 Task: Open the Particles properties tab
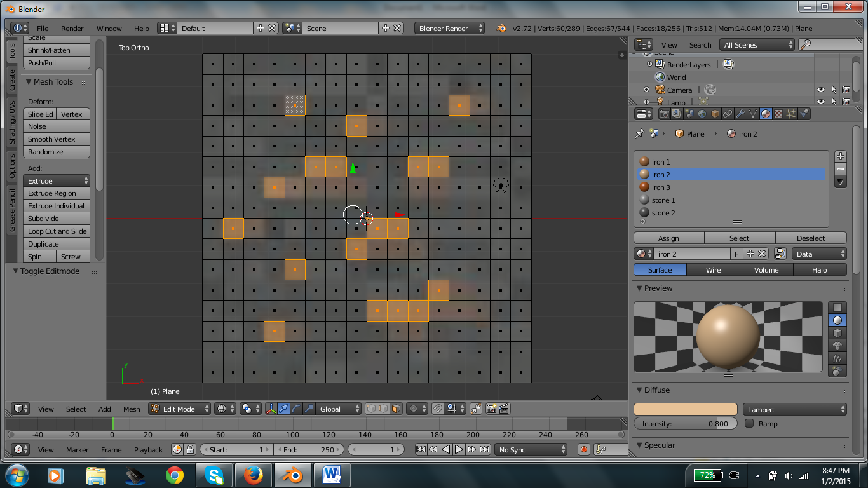[791, 114]
